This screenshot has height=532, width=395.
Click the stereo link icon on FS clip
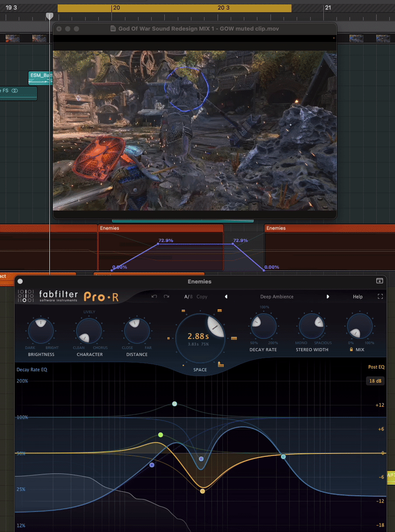[x=14, y=91]
